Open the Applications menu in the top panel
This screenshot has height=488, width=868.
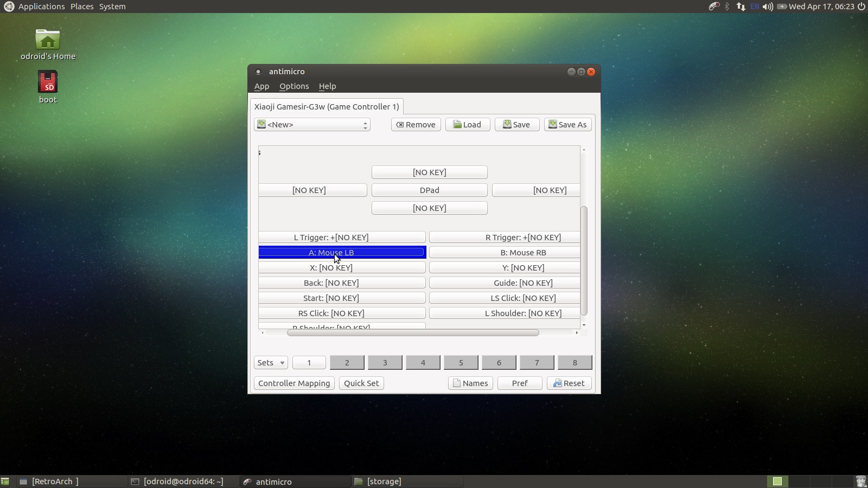point(41,7)
